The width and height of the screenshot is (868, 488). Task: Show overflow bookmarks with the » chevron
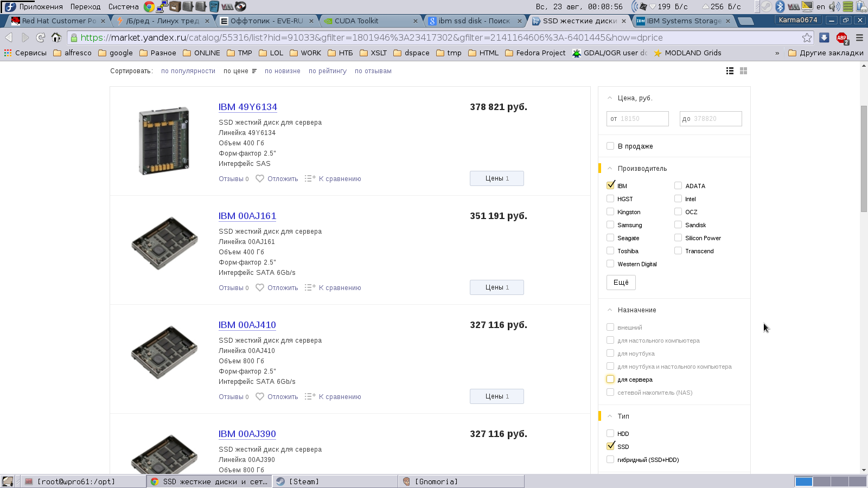tap(777, 53)
